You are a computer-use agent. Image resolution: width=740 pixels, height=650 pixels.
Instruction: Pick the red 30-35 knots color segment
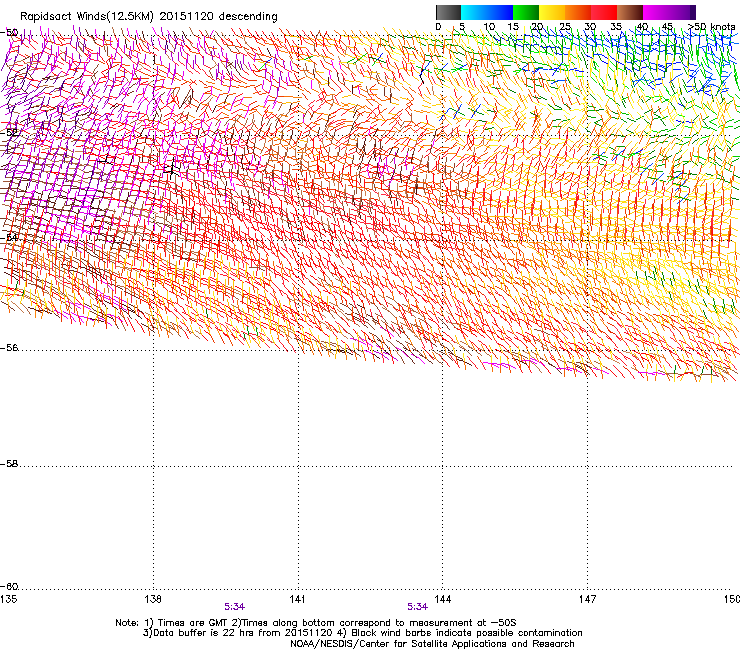coord(604,12)
